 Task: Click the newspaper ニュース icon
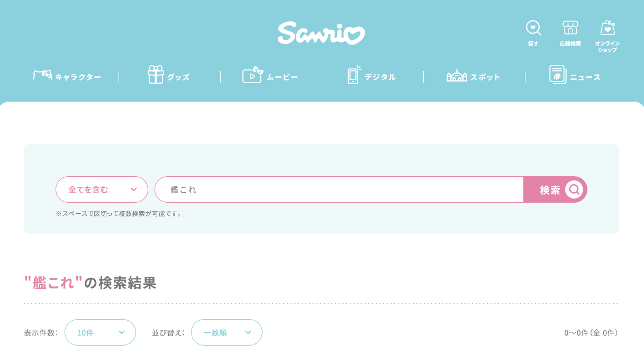coord(558,75)
